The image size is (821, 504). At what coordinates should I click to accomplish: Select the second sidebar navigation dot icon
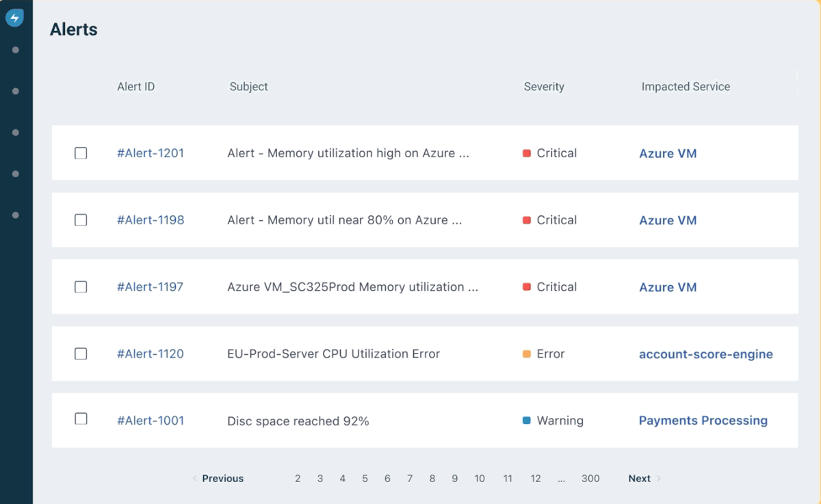click(15, 90)
